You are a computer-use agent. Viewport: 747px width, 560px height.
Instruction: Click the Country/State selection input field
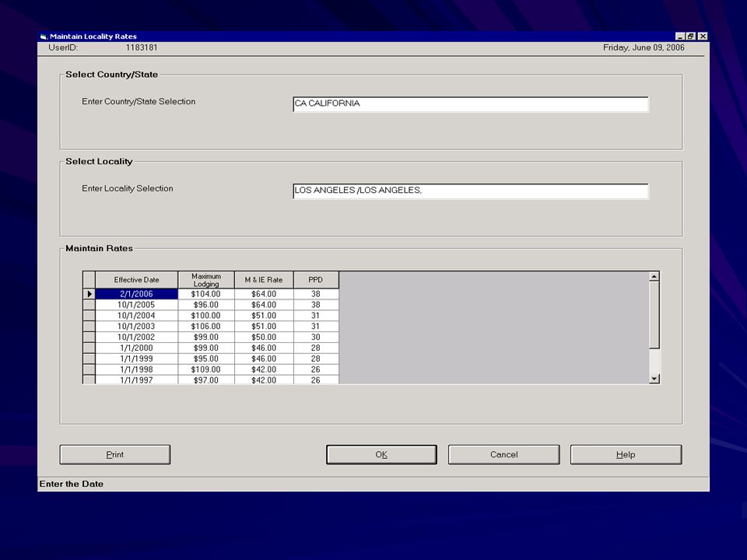tap(471, 103)
